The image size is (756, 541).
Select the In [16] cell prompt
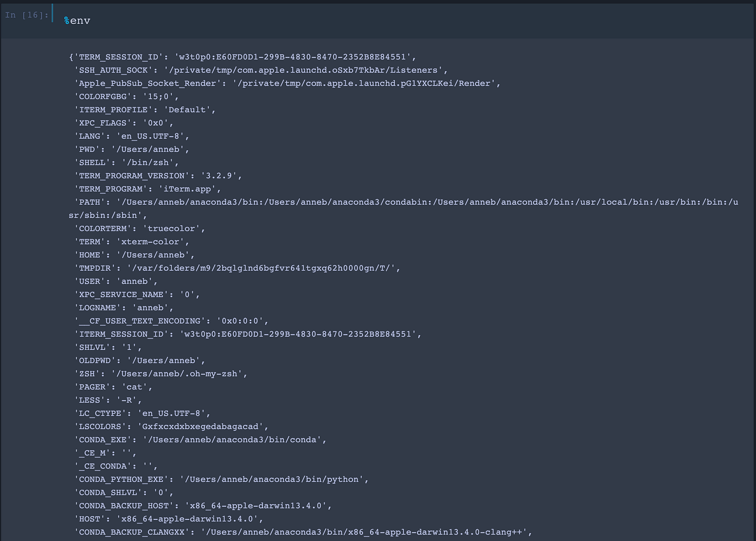(26, 15)
